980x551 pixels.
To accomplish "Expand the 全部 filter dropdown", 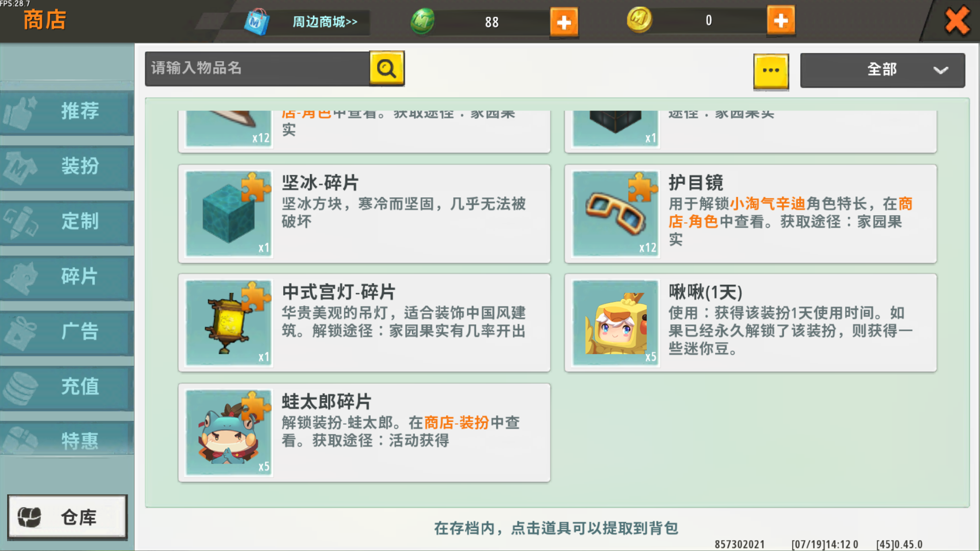I will pyautogui.click(x=882, y=70).
